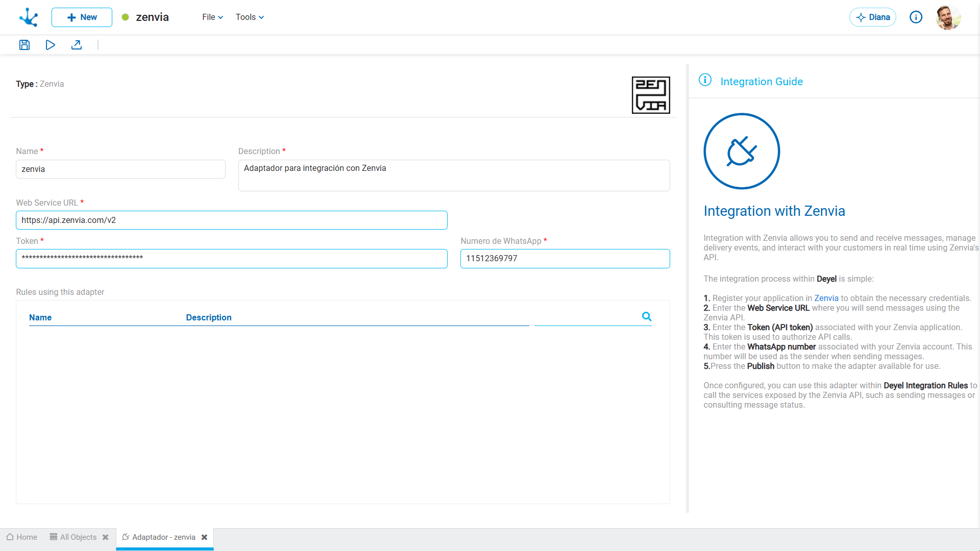980x551 pixels.
Task: Click into the Token field
Action: pos(232,259)
